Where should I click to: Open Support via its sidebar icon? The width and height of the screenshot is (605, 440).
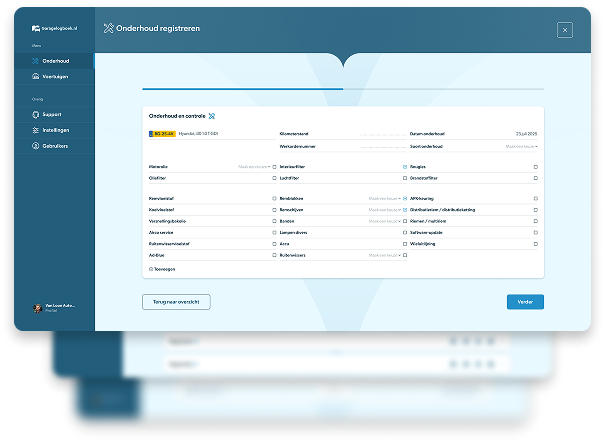(x=36, y=114)
